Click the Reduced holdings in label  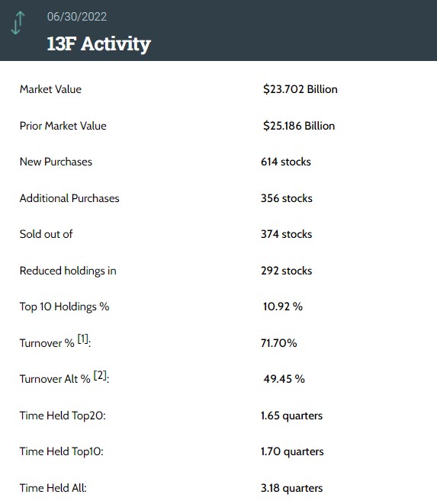68,271
